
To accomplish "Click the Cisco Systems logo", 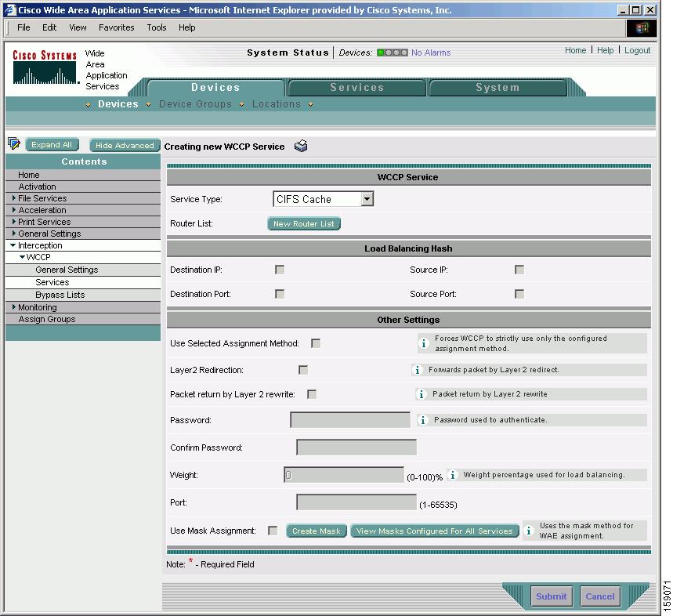I will point(45,67).
